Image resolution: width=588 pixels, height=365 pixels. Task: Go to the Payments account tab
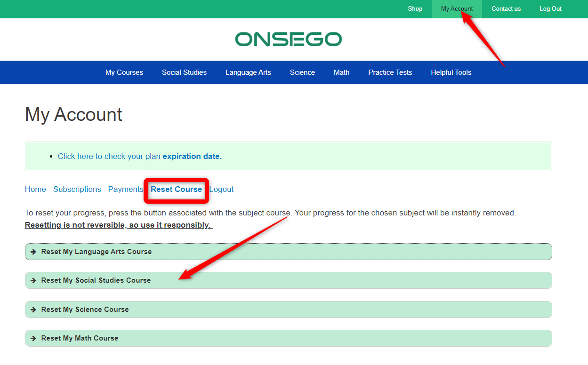[126, 189]
